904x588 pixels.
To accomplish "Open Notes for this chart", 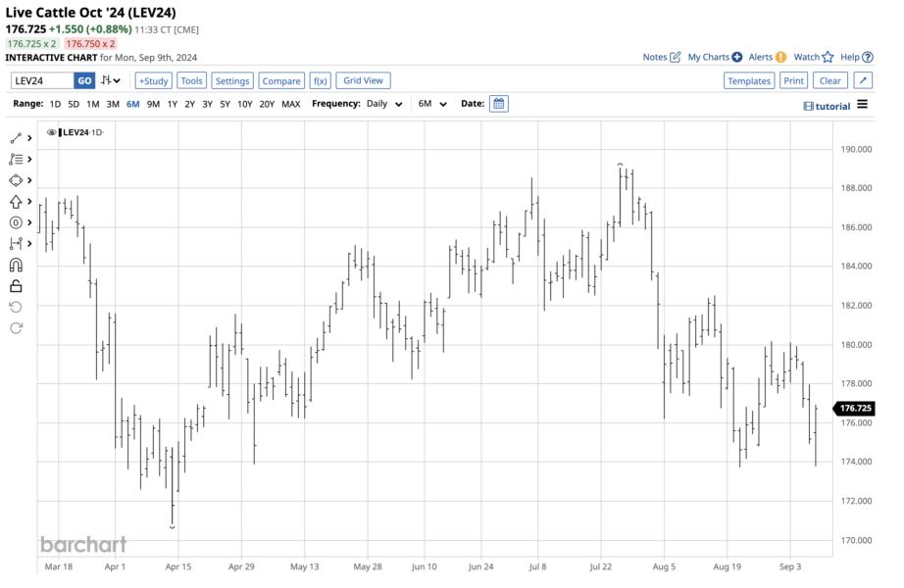I will [662, 57].
